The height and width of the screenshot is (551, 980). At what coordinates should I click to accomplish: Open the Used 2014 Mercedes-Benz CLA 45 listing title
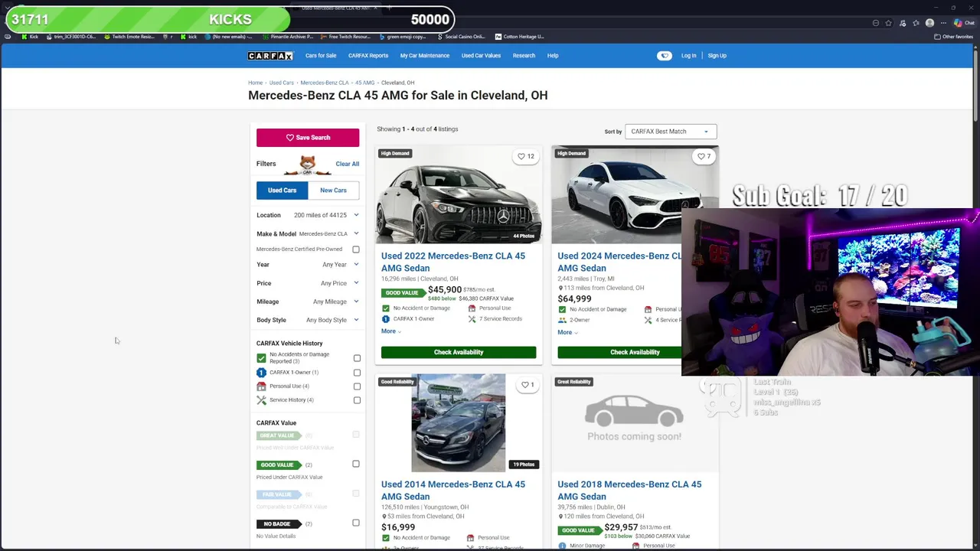[x=453, y=491]
